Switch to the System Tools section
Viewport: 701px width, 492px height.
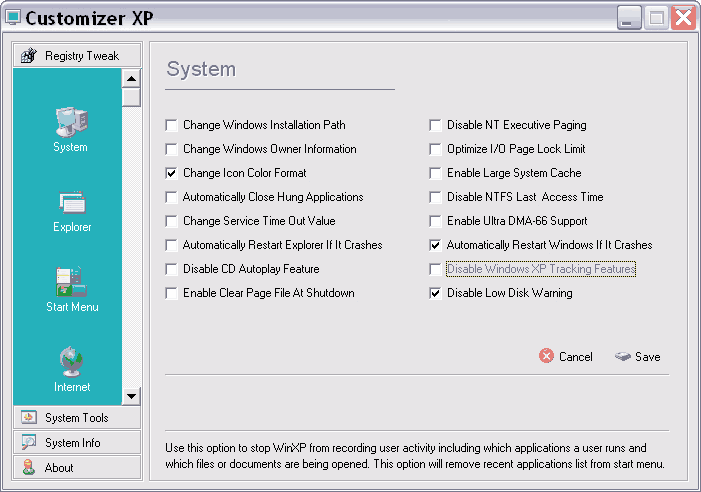click(x=77, y=417)
